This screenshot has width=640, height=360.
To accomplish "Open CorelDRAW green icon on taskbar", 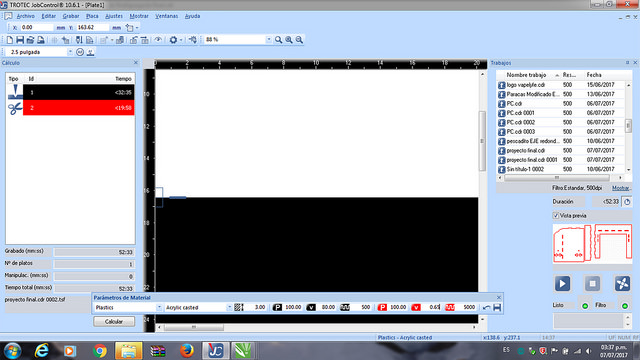I will (243, 351).
